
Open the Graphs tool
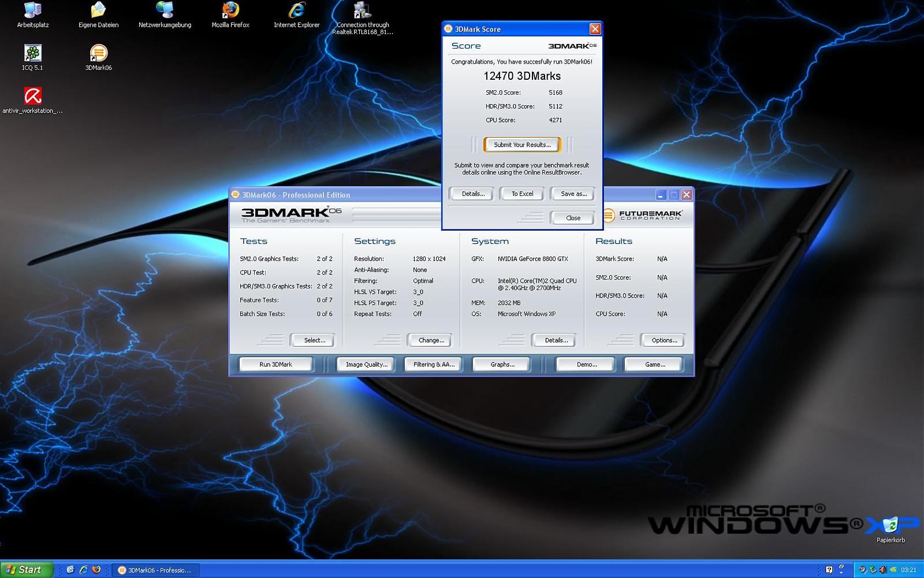click(502, 365)
